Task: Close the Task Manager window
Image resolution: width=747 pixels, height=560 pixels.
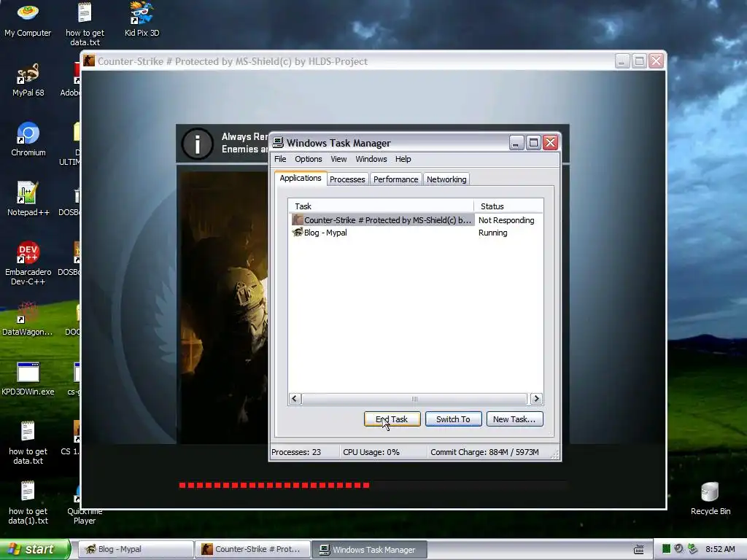Action: [x=550, y=142]
